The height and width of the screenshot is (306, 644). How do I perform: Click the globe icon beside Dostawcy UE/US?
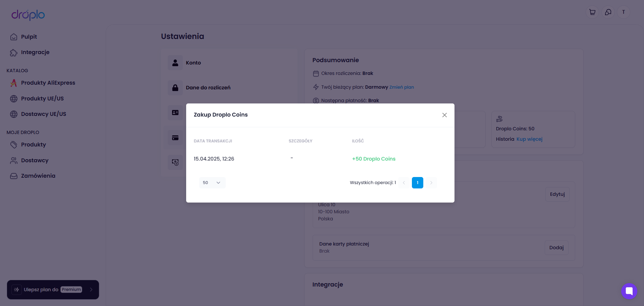[x=14, y=114]
